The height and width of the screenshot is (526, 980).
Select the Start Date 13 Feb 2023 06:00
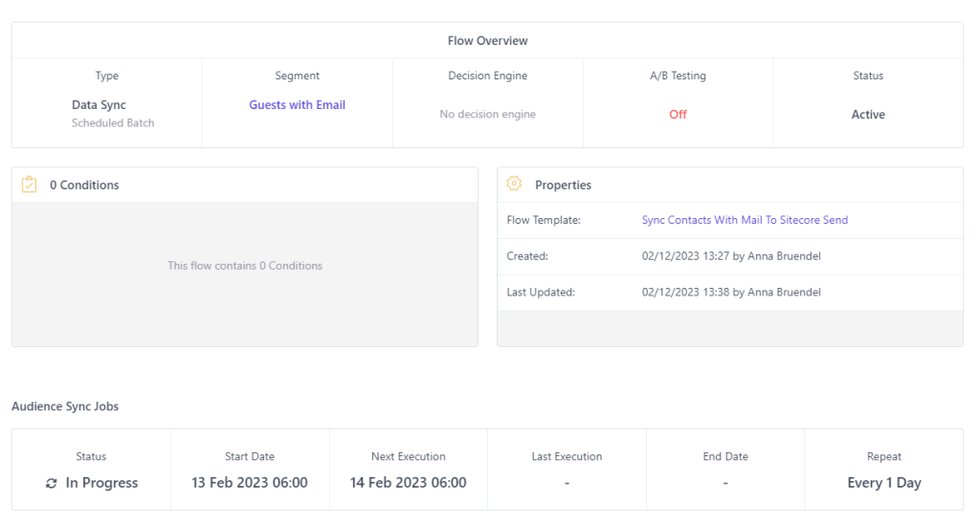(x=250, y=483)
